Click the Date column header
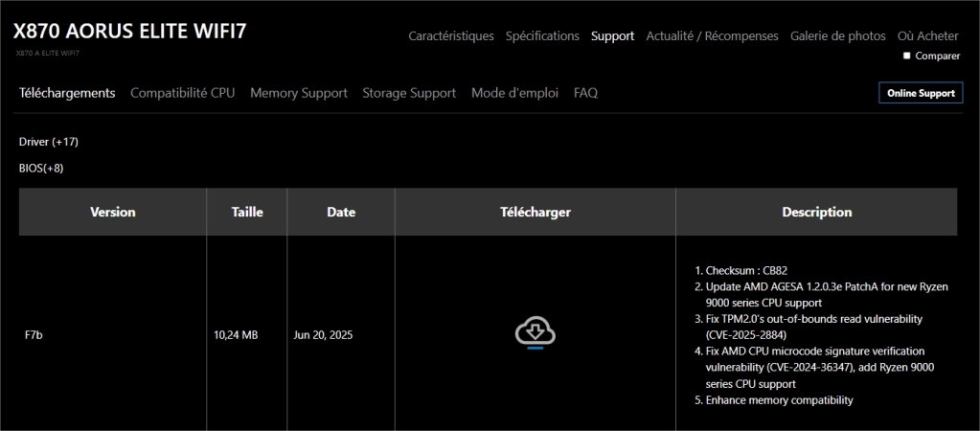 point(341,212)
